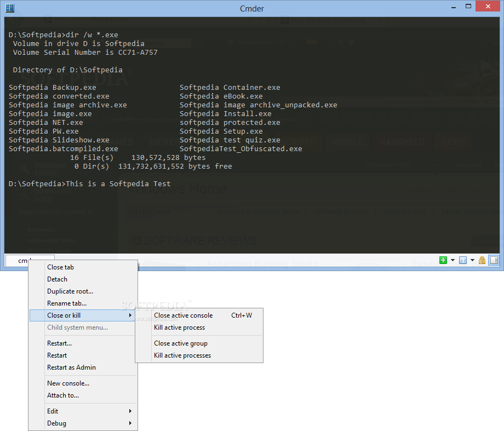
Task: Choose Close tab from context menu
Action: pos(83,267)
